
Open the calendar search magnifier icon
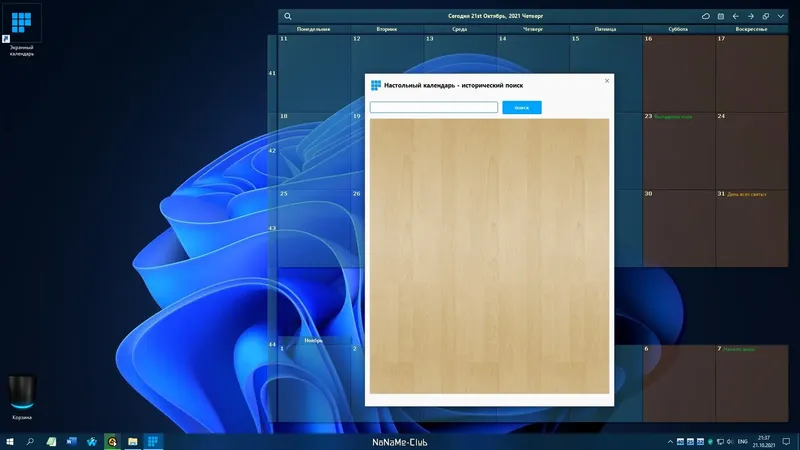tap(288, 16)
